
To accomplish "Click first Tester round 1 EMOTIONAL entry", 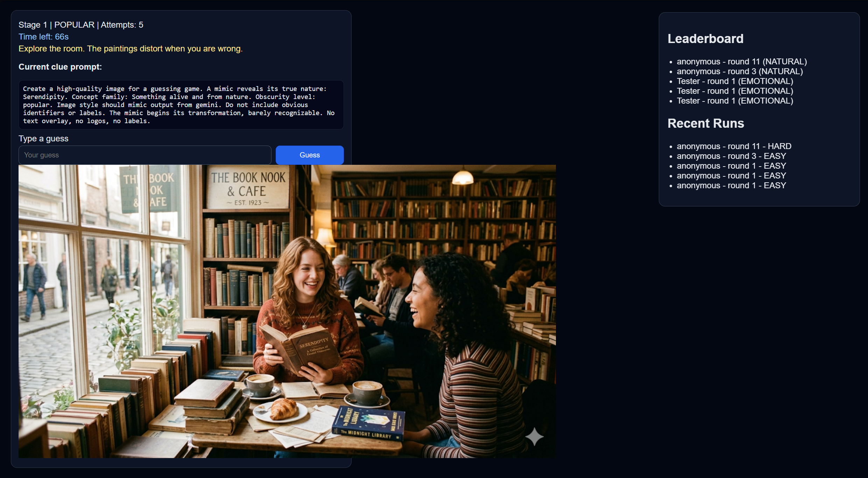I will coord(735,81).
